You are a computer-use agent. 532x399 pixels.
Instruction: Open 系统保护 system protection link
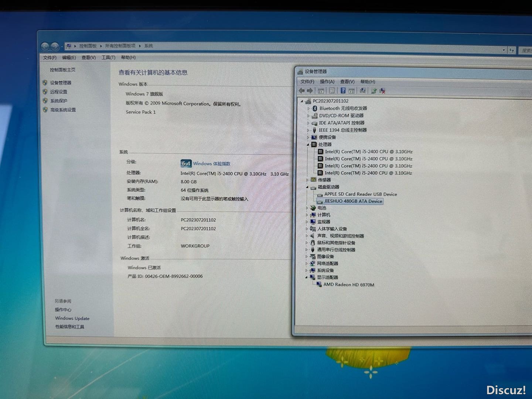pos(59,100)
